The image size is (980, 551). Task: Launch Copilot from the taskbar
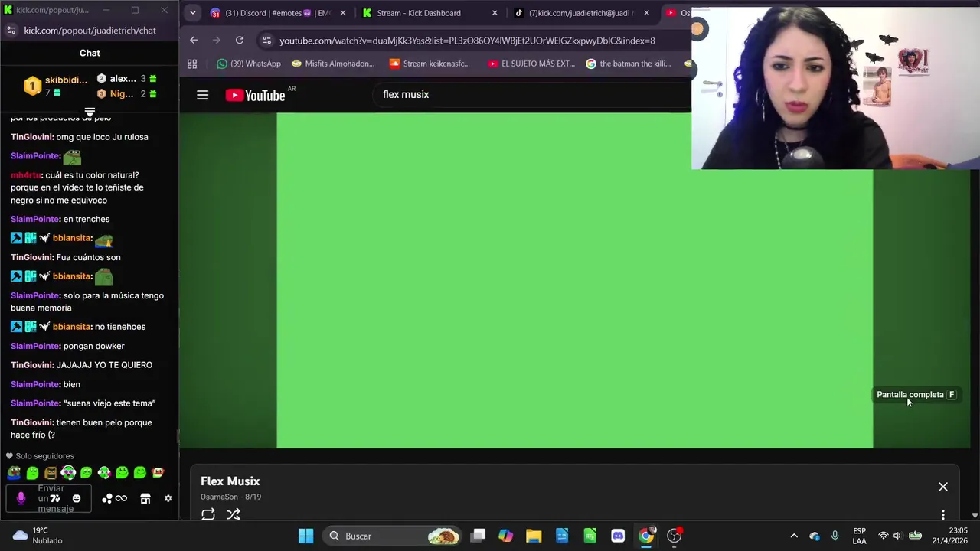(505, 536)
